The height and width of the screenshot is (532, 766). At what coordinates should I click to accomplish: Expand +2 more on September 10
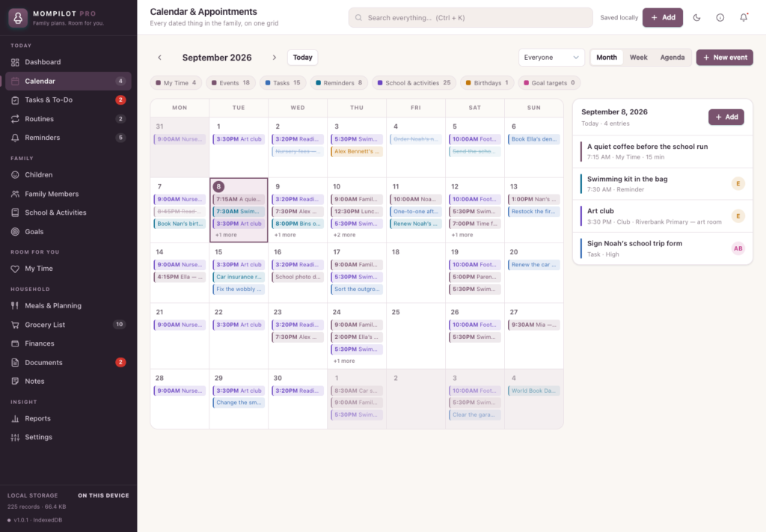344,235
